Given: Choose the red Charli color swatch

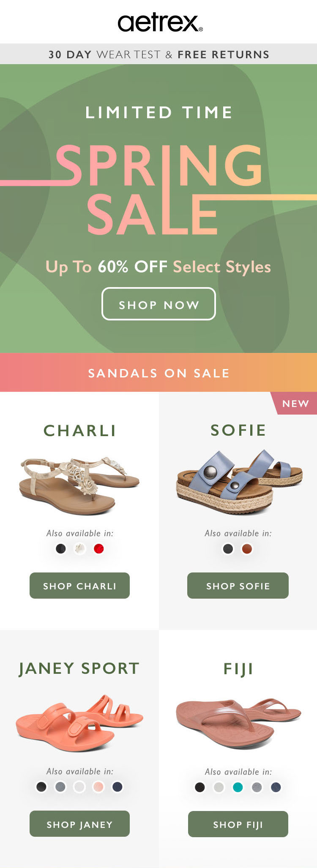Looking at the screenshot, I should click(x=98, y=549).
